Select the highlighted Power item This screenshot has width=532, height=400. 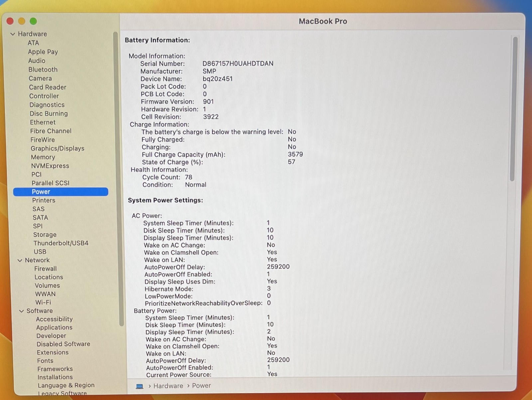pyautogui.click(x=61, y=192)
